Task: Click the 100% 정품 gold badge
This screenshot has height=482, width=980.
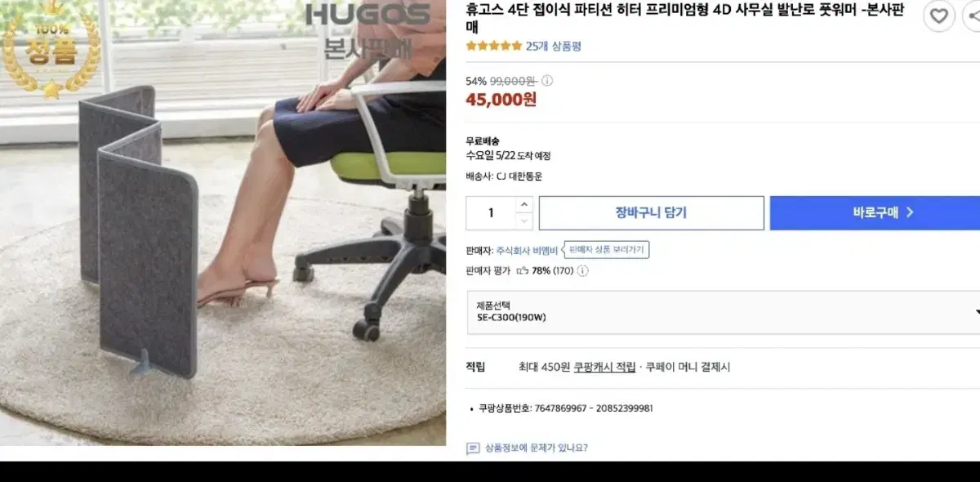Action: [x=51, y=51]
